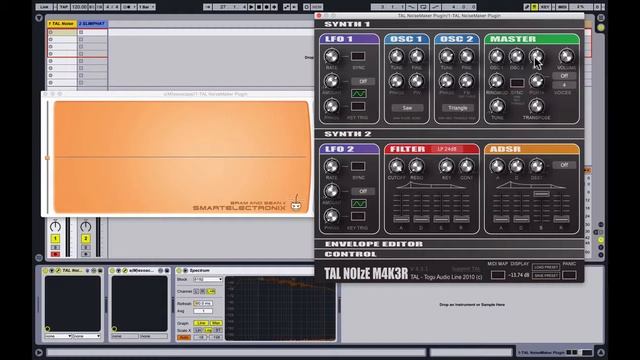Image resolution: width=640 pixels, height=360 pixels.
Task: Toggle the LFO 1 Sync box
Action: click(x=358, y=56)
